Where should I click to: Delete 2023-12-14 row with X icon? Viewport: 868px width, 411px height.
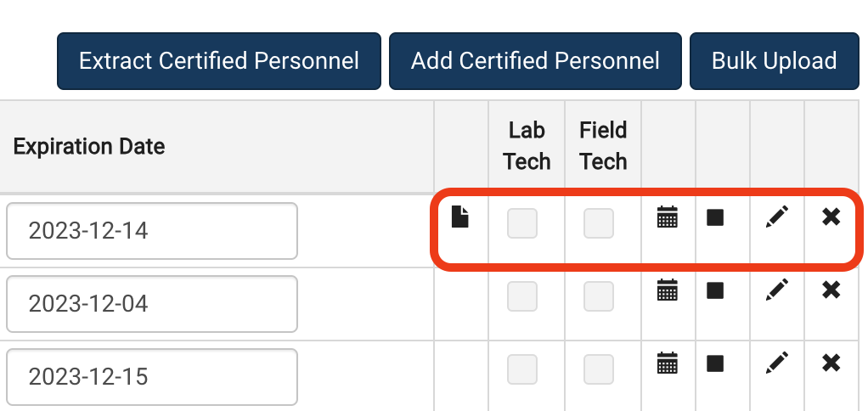pyautogui.click(x=831, y=217)
